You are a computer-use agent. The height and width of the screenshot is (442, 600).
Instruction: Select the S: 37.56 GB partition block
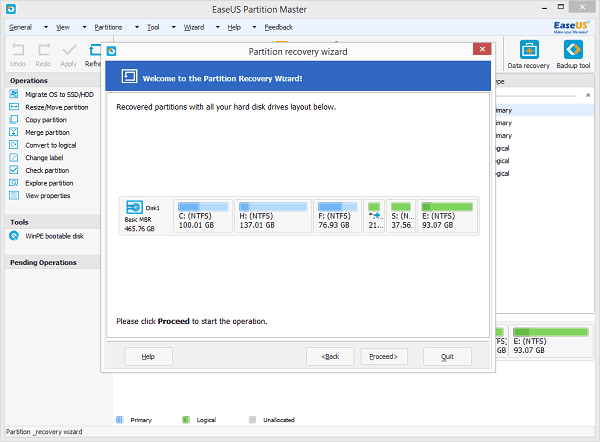[x=401, y=216]
